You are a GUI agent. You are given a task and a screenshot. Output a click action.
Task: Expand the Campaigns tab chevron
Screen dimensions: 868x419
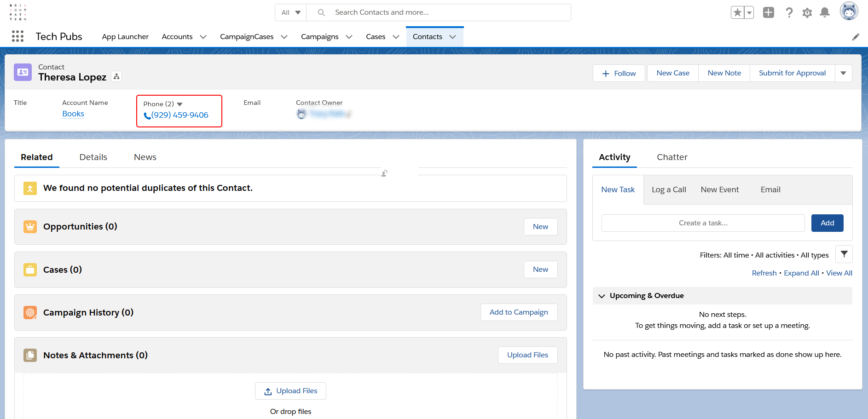coord(349,37)
